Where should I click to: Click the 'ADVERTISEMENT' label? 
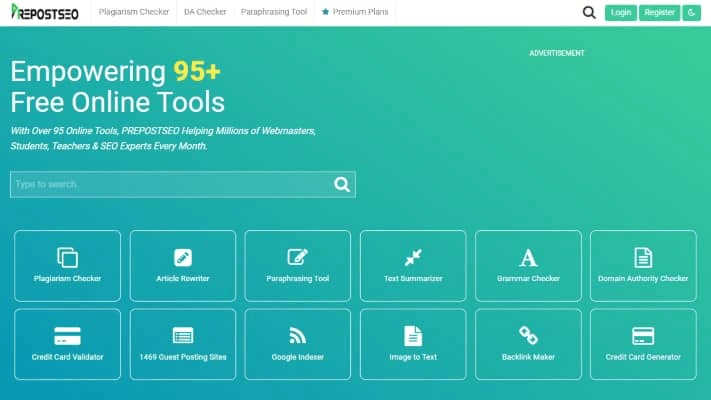point(557,53)
